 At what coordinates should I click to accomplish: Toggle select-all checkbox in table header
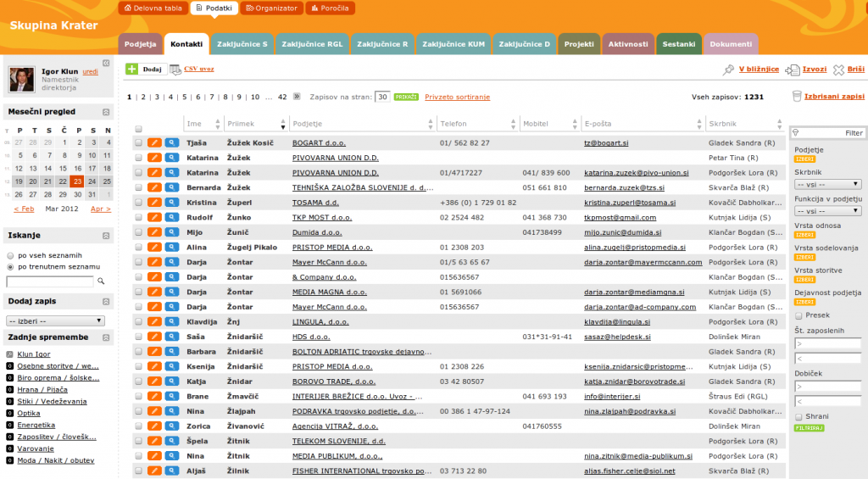click(138, 129)
